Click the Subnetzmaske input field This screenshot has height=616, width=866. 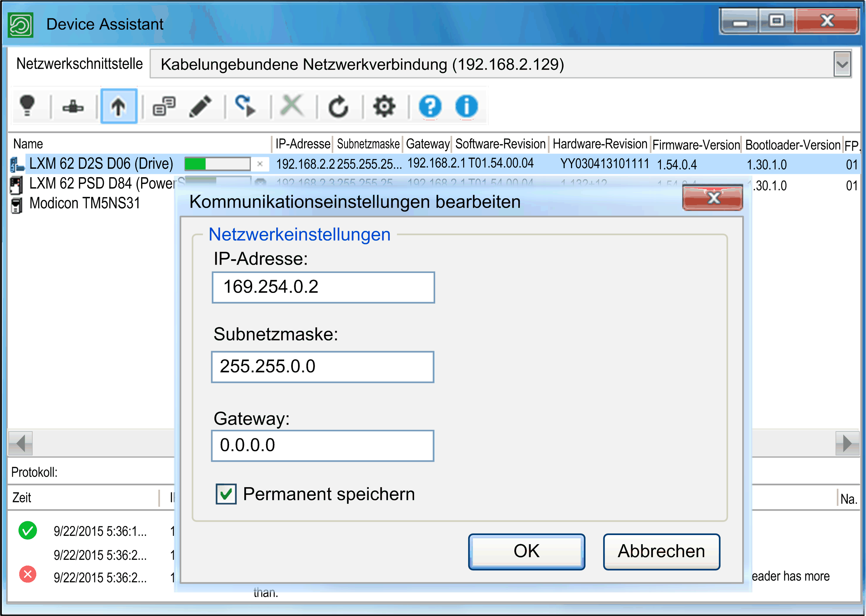click(323, 367)
